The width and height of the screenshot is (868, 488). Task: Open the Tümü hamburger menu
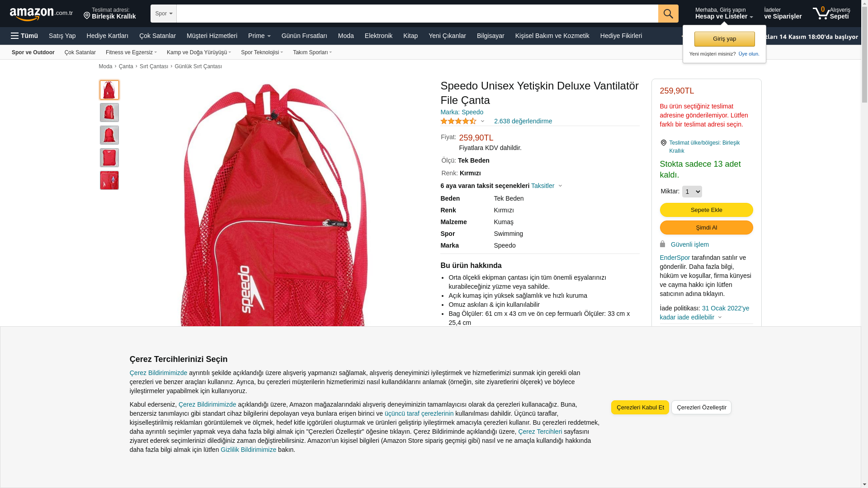tap(24, 36)
